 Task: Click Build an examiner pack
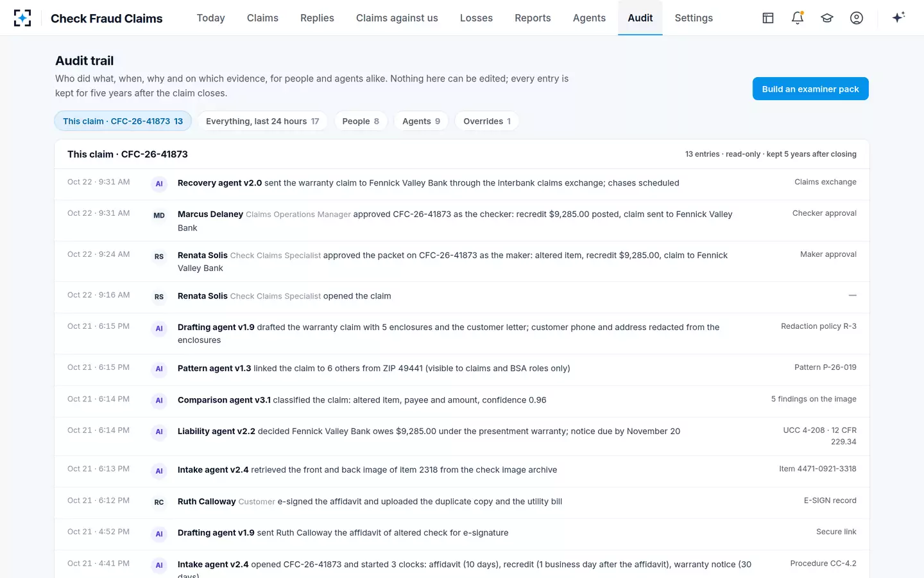tap(810, 89)
